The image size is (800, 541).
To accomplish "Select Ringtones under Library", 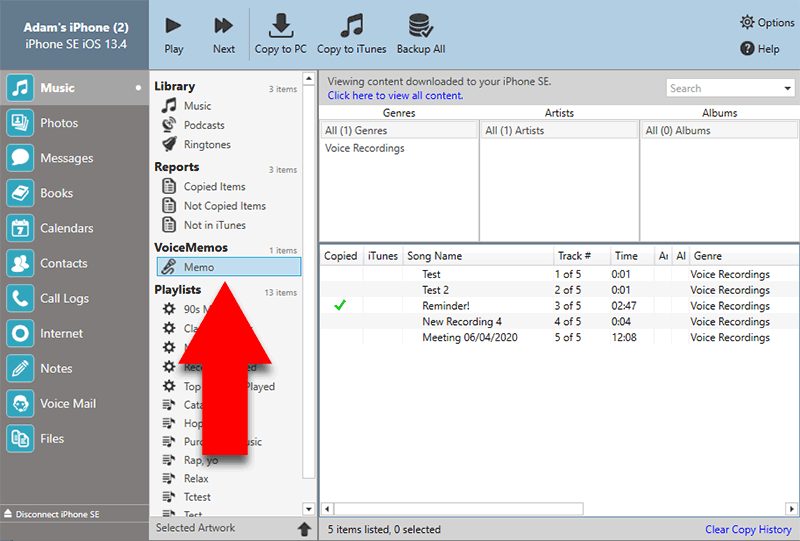I will (x=207, y=144).
